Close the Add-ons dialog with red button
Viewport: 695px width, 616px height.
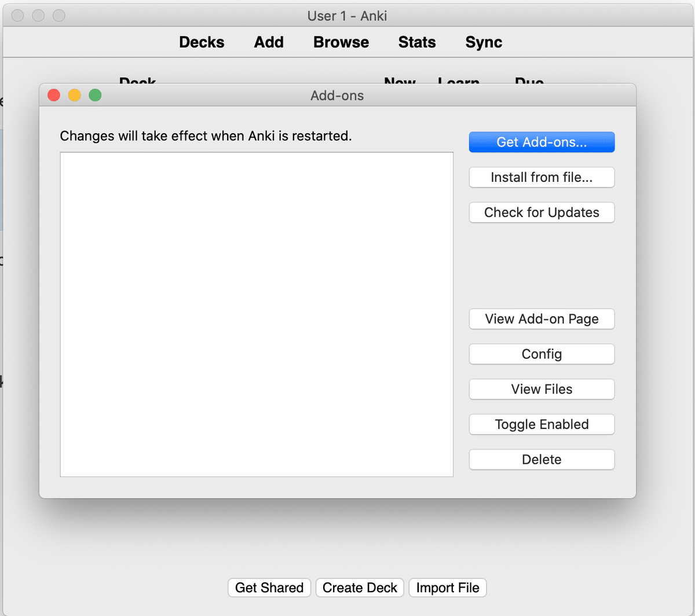(54, 95)
